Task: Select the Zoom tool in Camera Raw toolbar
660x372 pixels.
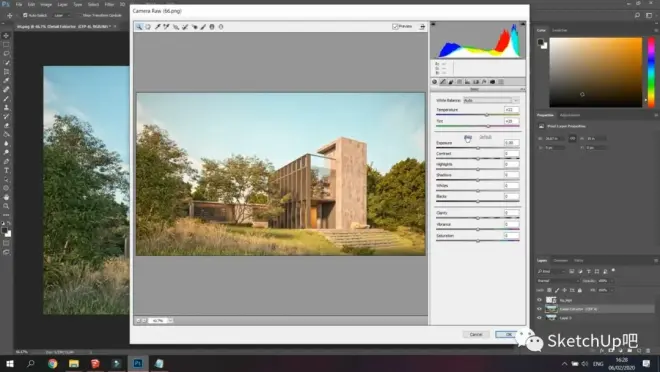Action: (x=139, y=27)
